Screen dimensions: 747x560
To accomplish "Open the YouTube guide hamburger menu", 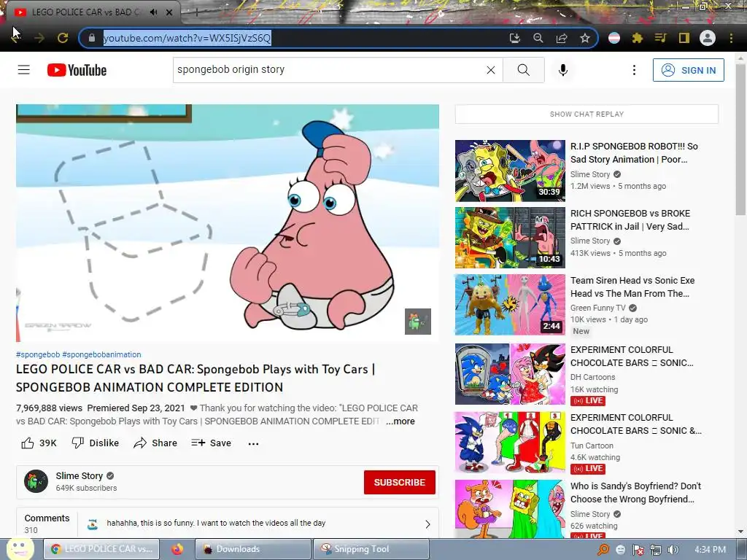I will point(24,70).
